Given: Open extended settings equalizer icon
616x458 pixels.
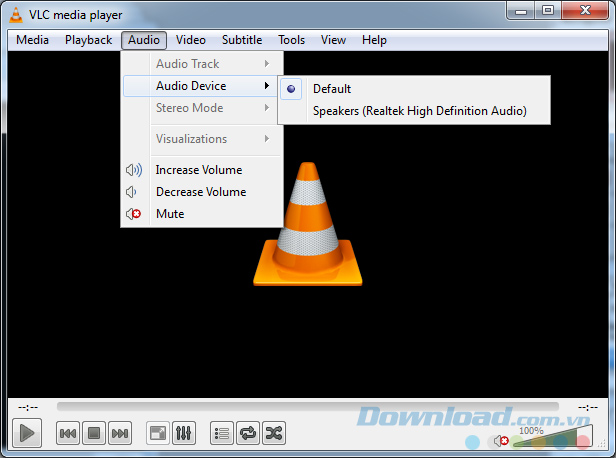Looking at the screenshot, I should pos(183,433).
